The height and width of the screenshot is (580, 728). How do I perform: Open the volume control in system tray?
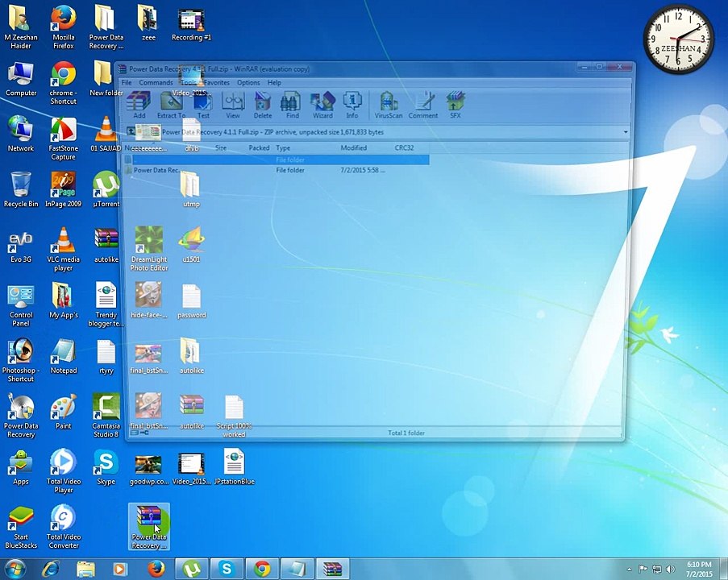[x=670, y=569]
